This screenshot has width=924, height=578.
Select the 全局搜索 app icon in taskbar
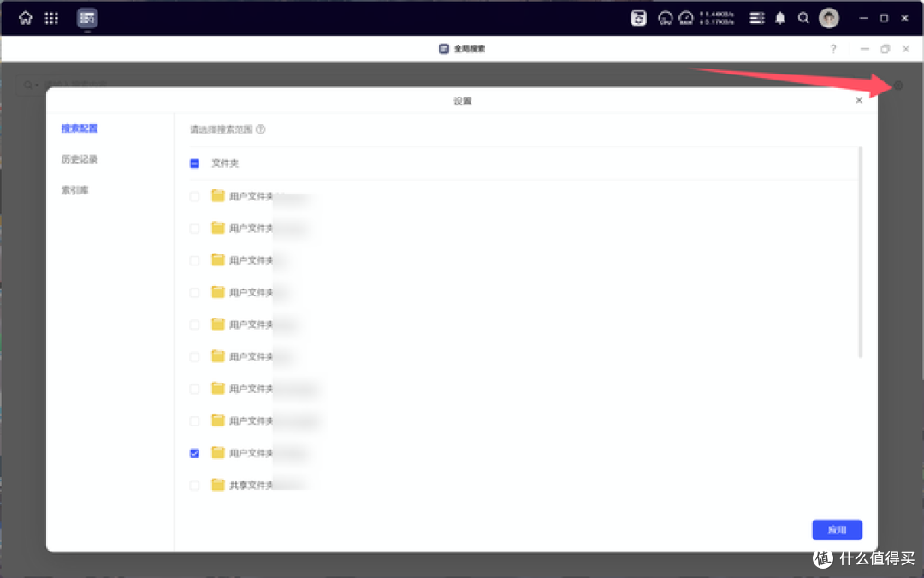[x=86, y=18]
